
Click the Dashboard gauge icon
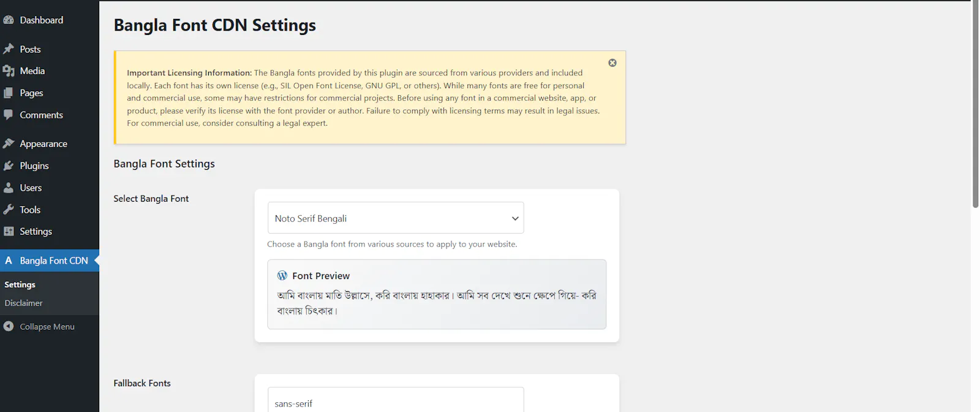pos(9,20)
